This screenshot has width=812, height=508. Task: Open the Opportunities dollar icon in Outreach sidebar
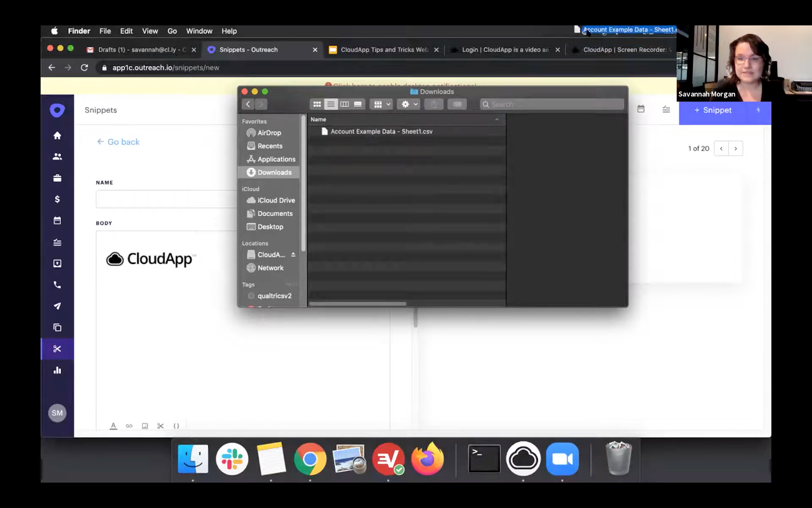coord(57,199)
